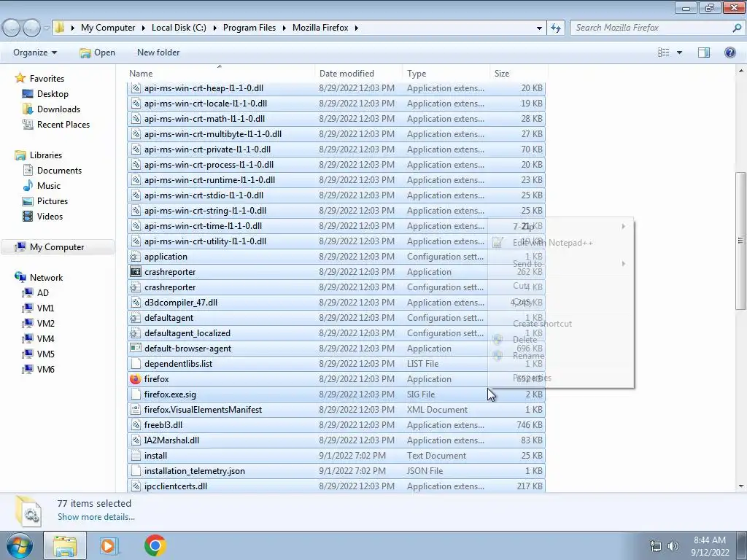This screenshot has width=747, height=560.
Task: Open the Help question mark icon
Action: coord(729,52)
